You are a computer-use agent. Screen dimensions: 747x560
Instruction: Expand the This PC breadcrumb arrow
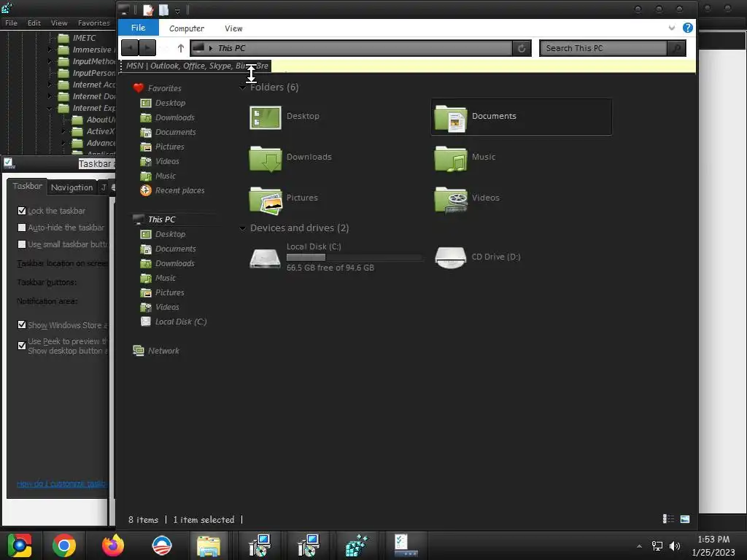click(211, 48)
